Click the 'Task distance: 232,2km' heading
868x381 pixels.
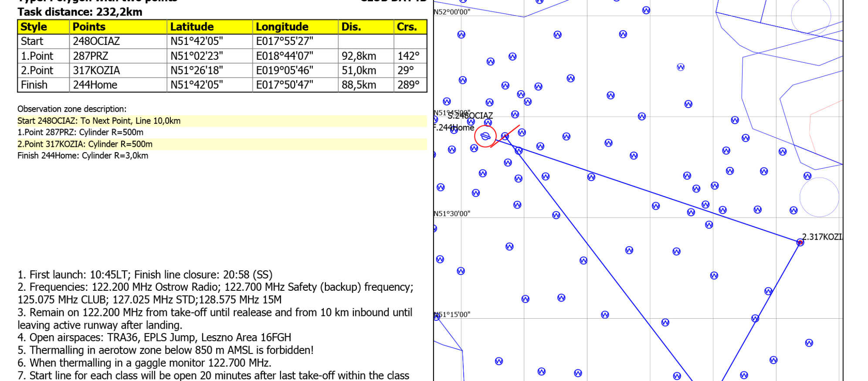point(80,12)
